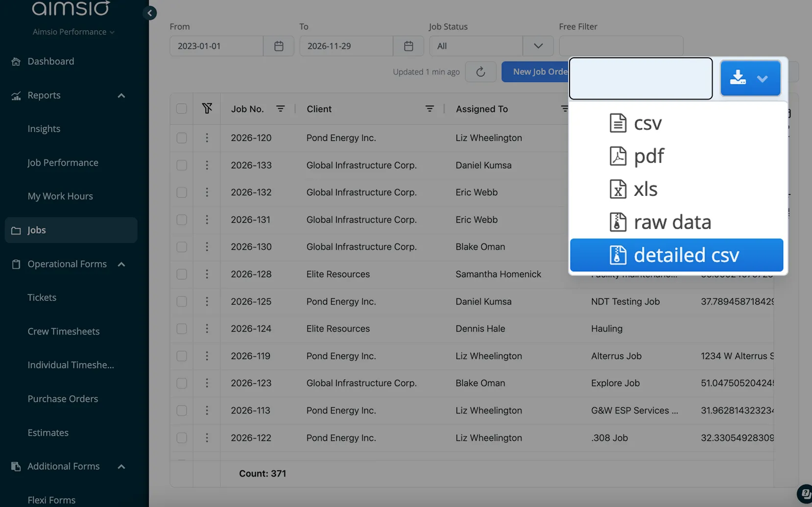Open row actions for job 2026-123

pos(207,383)
